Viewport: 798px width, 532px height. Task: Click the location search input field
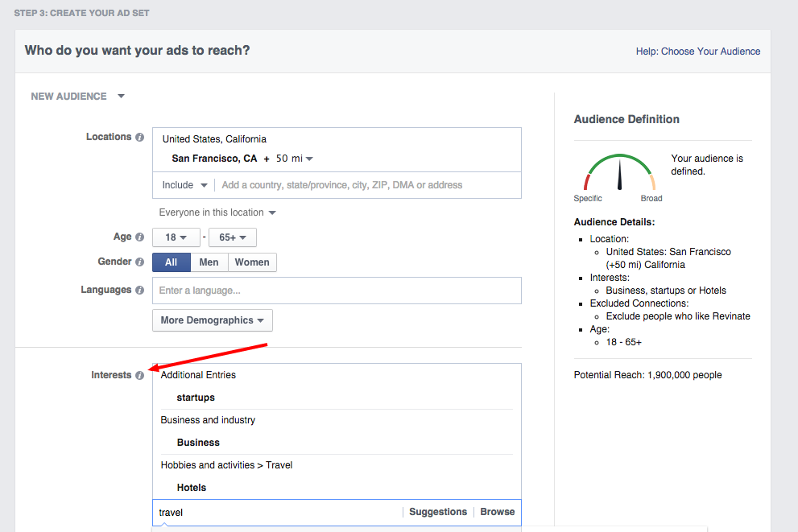coord(366,185)
